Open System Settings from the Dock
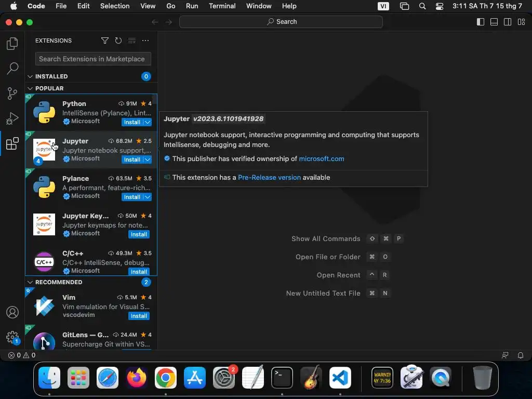The image size is (532, 399). (x=224, y=378)
